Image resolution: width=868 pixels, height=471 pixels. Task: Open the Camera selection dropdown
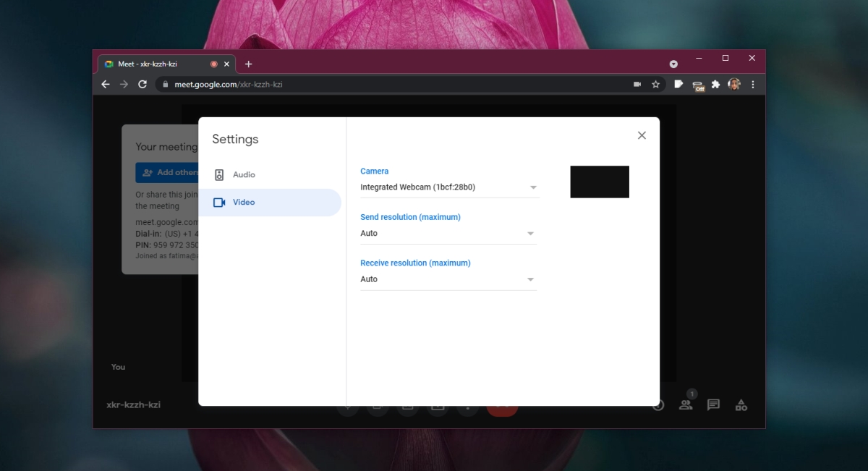click(x=448, y=187)
